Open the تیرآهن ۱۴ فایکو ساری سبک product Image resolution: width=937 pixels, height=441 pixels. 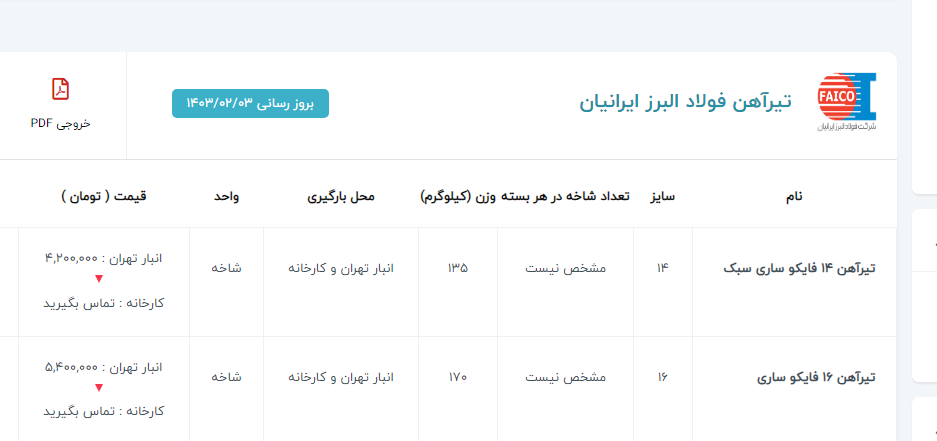coord(799,268)
